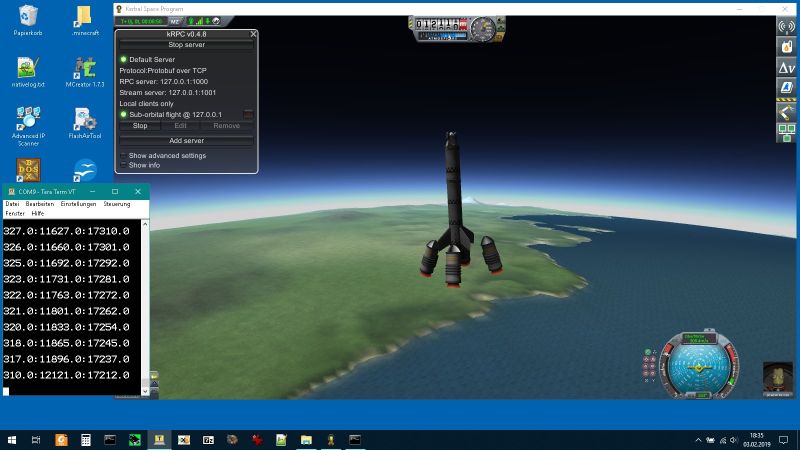Viewport: 800px width, 450px height.
Task: Open the Fenster menu in Tera Term
Action: [x=15, y=213]
